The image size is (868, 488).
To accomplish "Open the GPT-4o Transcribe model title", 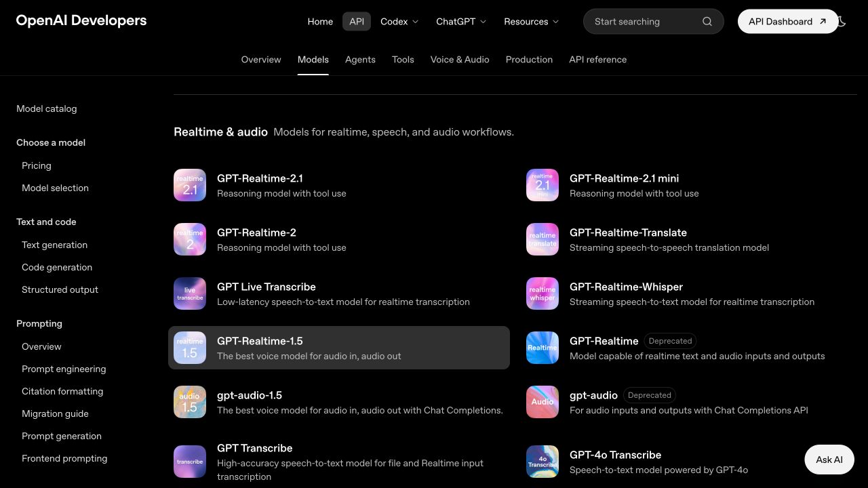I will point(615,455).
